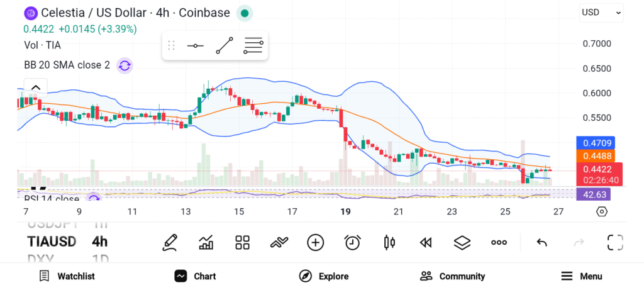Open the layout grid icon
The height and width of the screenshot is (290, 644).
[x=242, y=242]
